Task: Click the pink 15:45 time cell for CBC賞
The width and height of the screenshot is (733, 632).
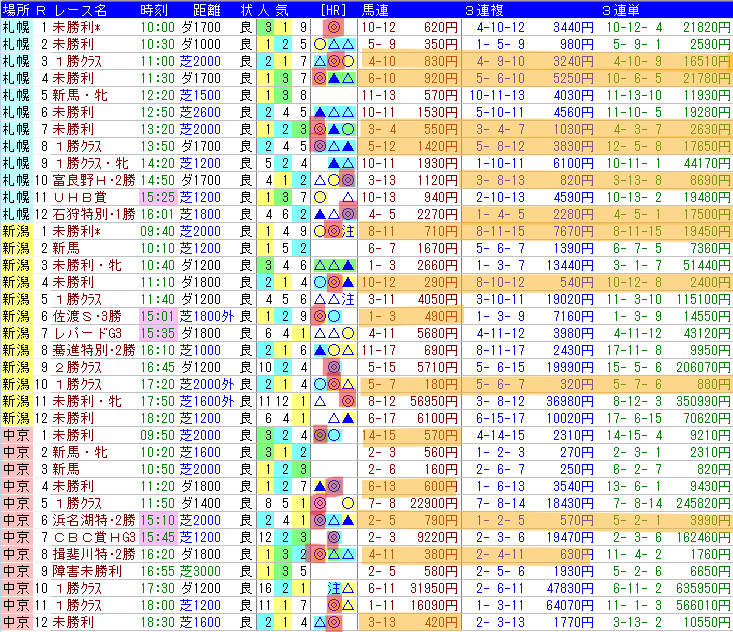Action: point(158,537)
